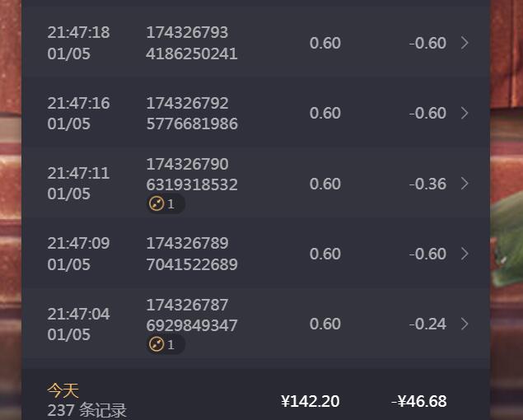Click the 237 条记录 record count

tap(87, 411)
